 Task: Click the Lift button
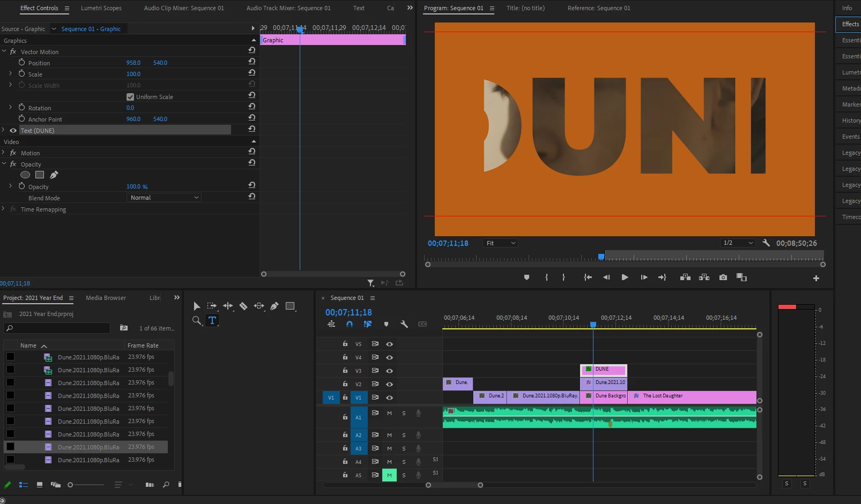coord(685,277)
